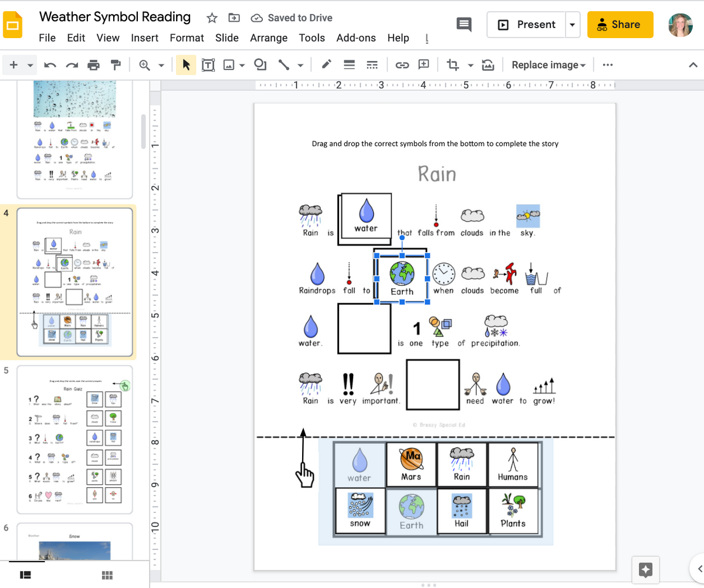Screen dimensions: 704x588
Task: Collapse the menus with the hide chevron
Action: pyautogui.click(x=693, y=64)
